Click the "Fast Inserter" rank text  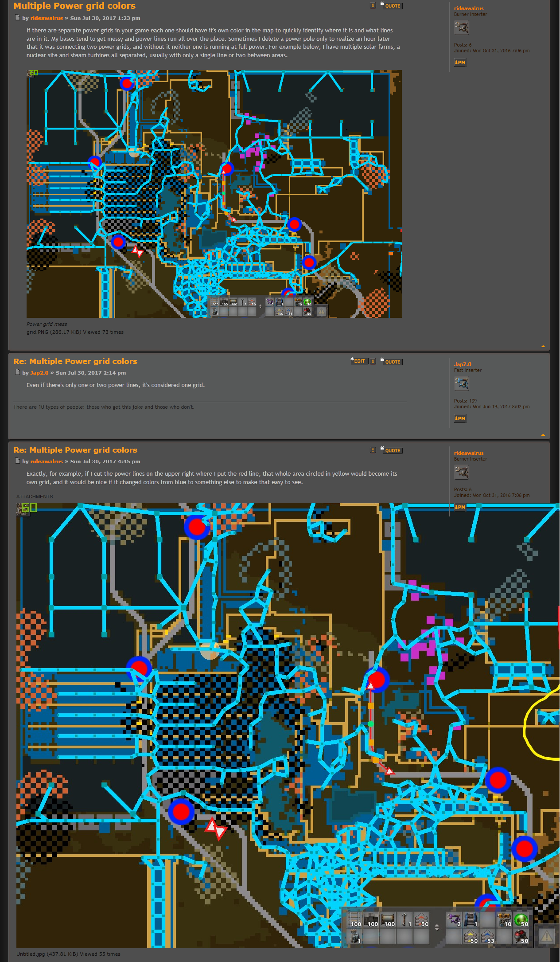tap(467, 370)
